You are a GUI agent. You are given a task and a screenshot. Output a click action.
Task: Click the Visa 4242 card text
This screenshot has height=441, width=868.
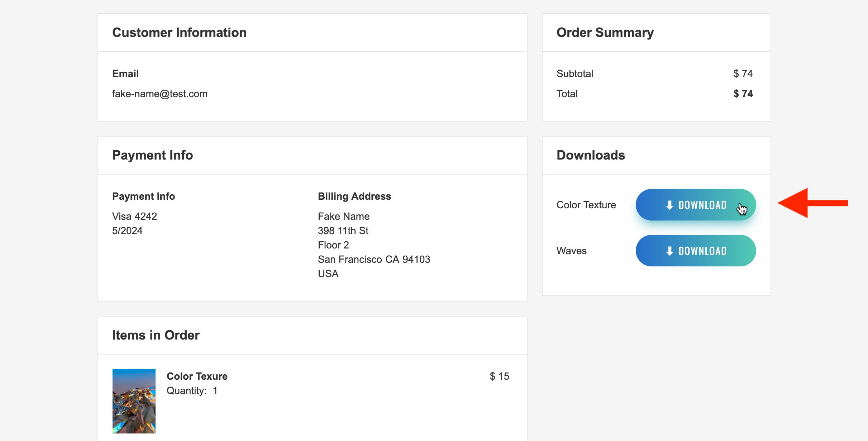134,216
